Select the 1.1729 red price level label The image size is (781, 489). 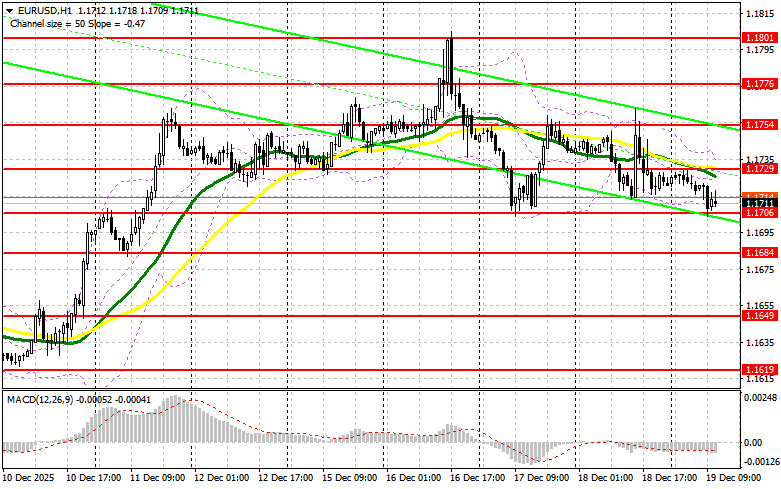point(759,170)
